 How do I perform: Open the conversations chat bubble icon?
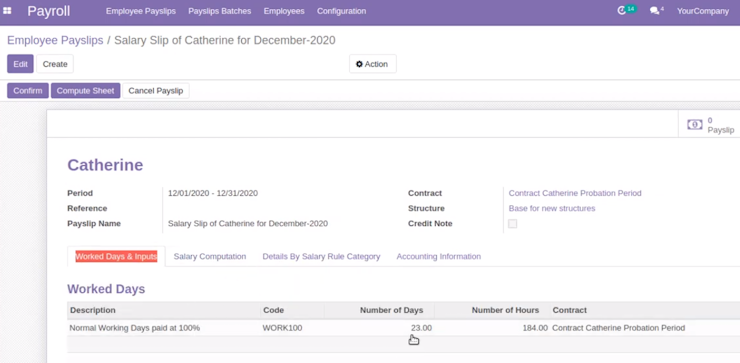tap(654, 10)
